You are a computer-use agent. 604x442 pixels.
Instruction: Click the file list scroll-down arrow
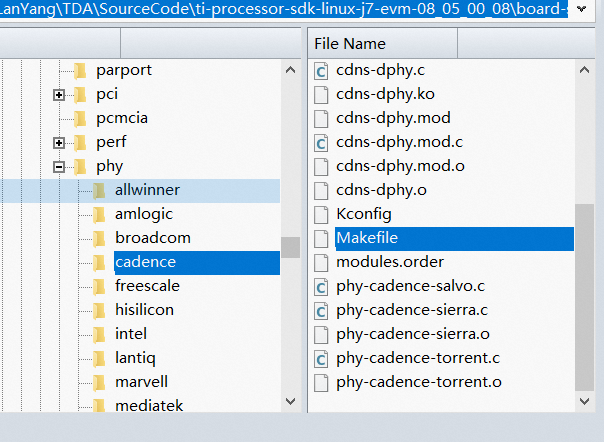coord(584,401)
